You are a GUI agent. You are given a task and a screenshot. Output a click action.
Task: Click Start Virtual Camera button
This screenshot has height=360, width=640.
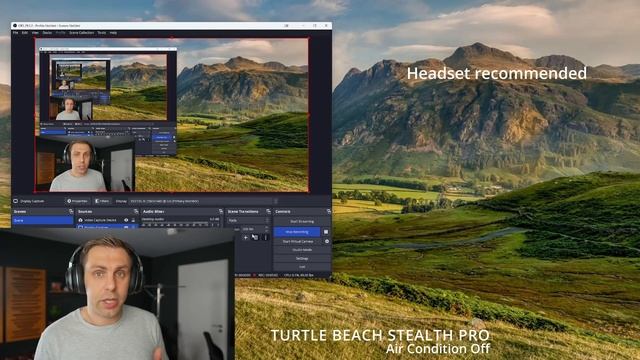coord(298,241)
